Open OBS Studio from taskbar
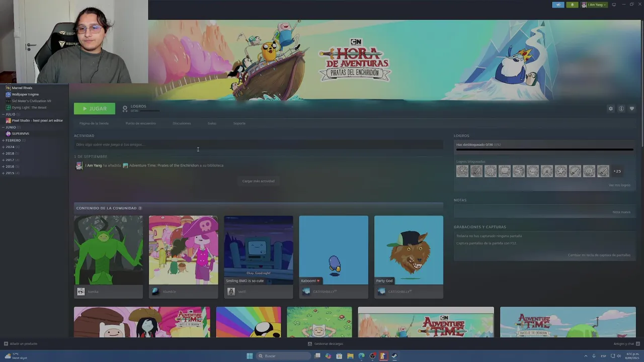This screenshot has height=362, width=644. [372, 356]
